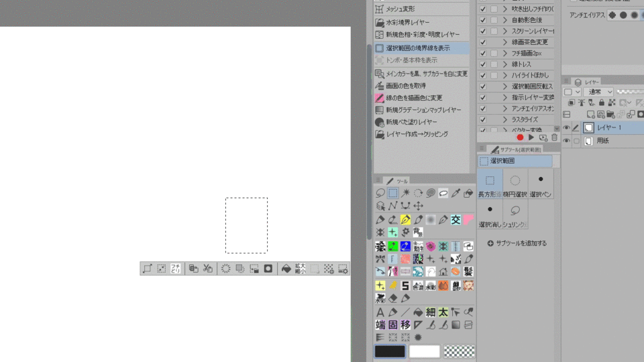This screenshot has width=644, height=362.
Task: Expand the 自動彩色後 auto action
Action: tap(505, 19)
